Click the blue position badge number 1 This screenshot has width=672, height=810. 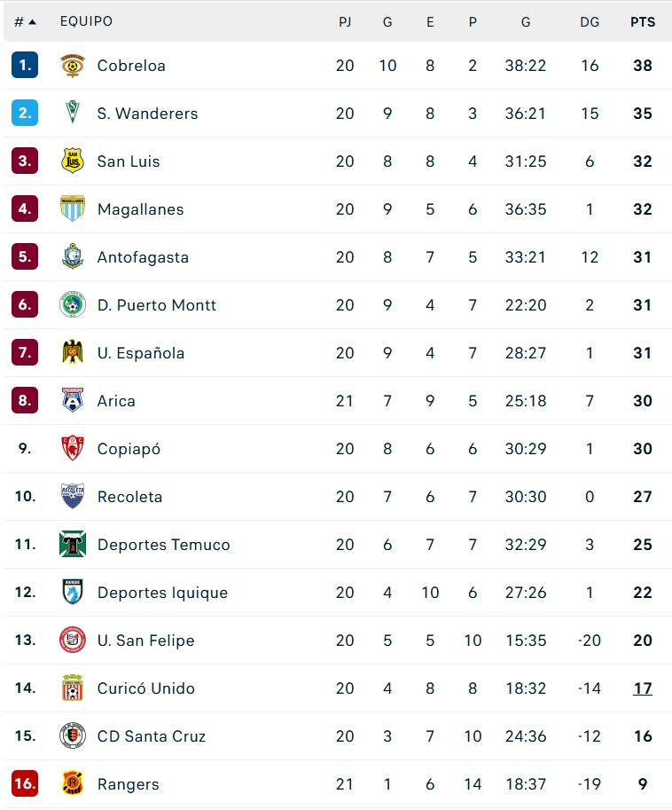click(25, 65)
